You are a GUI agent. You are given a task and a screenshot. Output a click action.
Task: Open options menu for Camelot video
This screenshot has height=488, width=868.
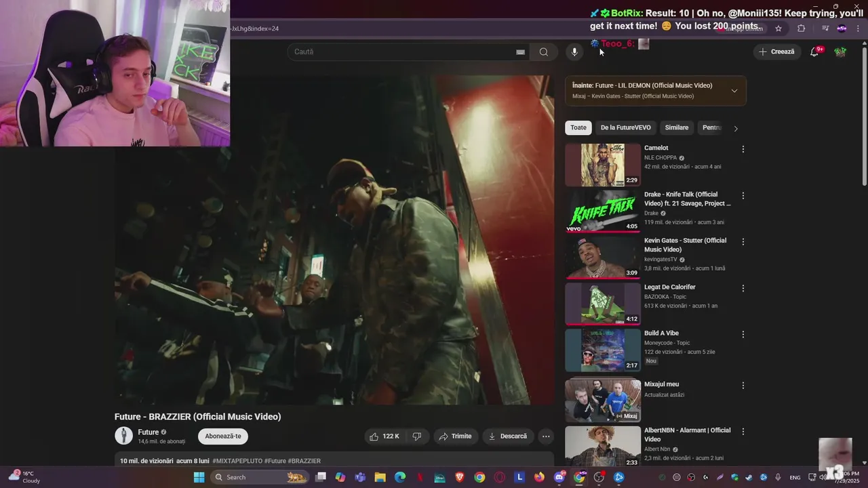point(743,149)
